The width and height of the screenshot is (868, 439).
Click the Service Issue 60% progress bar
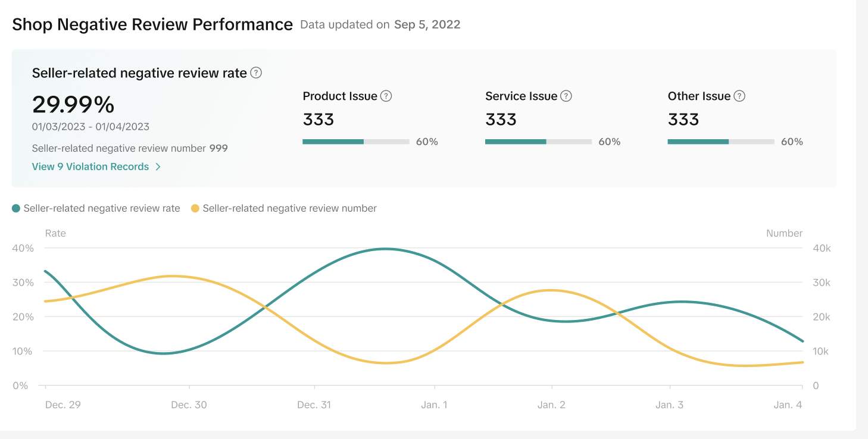538,142
